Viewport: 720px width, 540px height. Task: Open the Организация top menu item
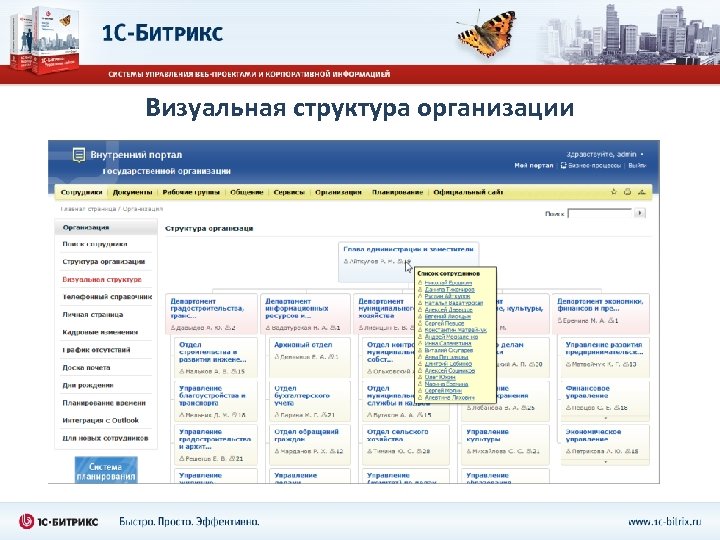click(x=338, y=192)
